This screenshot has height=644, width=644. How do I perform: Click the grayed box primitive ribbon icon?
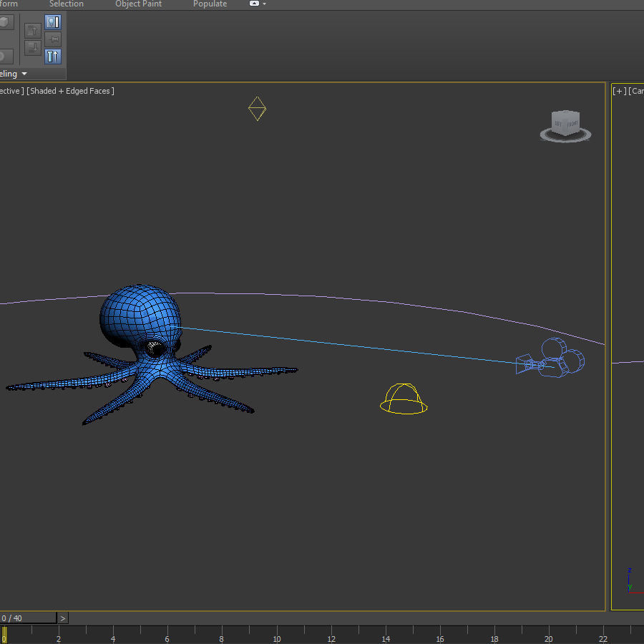tap(5, 21)
